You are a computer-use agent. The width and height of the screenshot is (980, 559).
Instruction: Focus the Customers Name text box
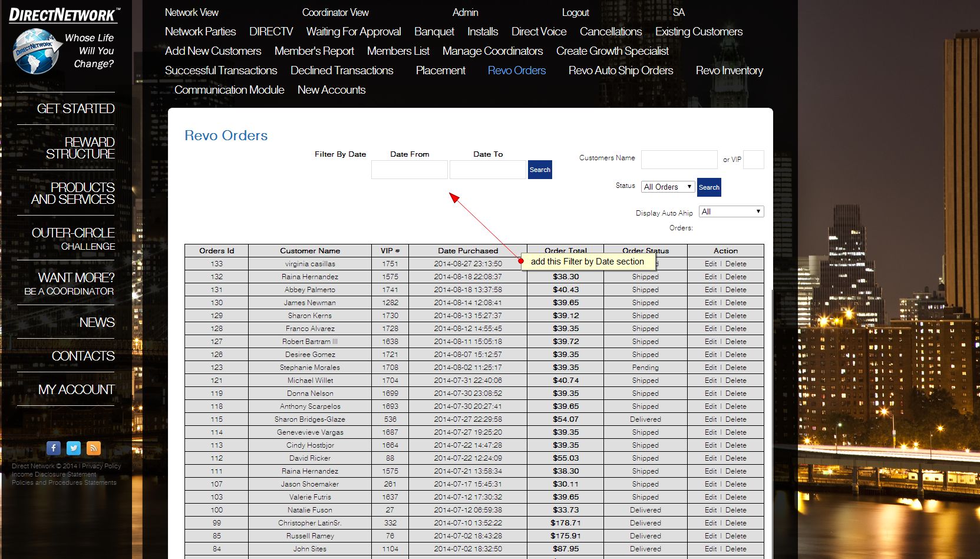(x=679, y=160)
